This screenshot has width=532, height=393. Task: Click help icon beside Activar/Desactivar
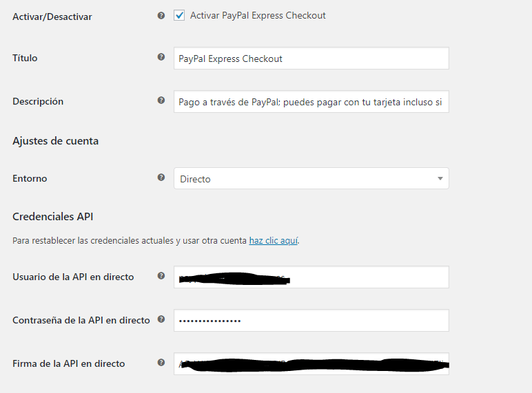click(x=161, y=16)
